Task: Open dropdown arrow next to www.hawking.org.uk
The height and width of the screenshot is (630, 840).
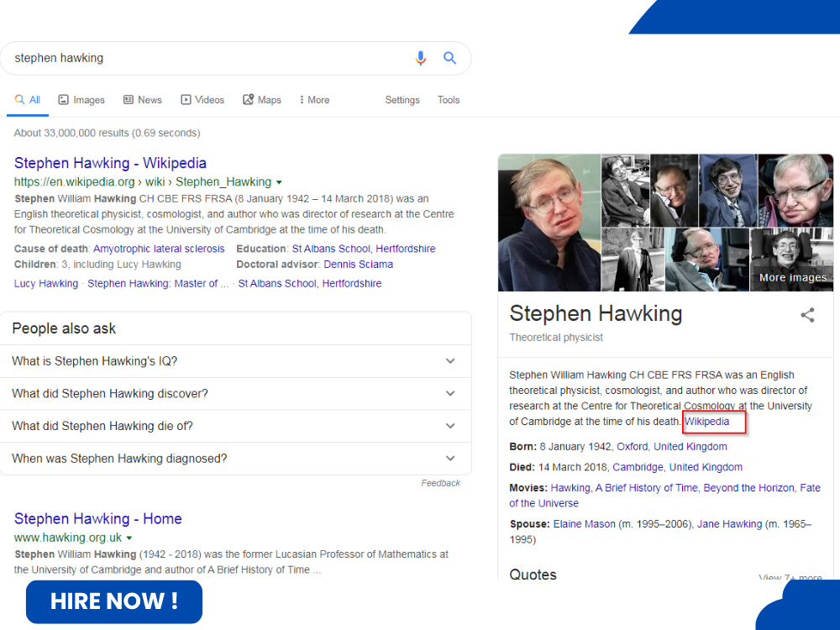Action: pyautogui.click(x=129, y=538)
